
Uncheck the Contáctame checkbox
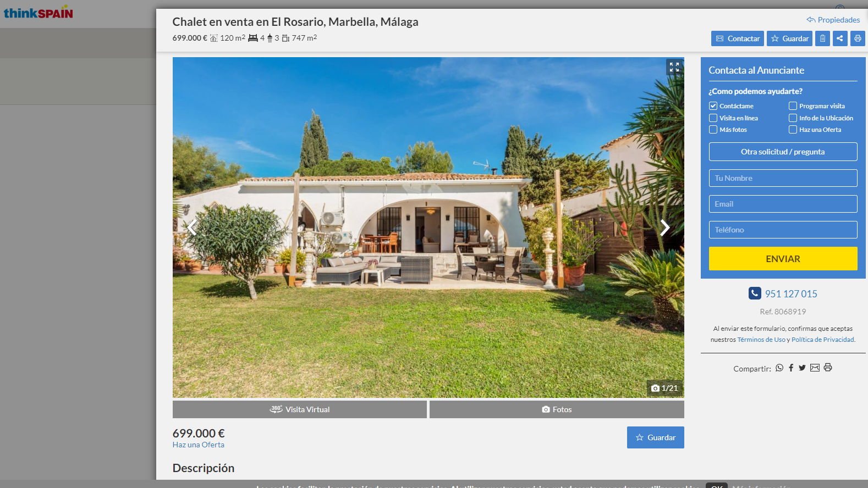click(x=713, y=106)
